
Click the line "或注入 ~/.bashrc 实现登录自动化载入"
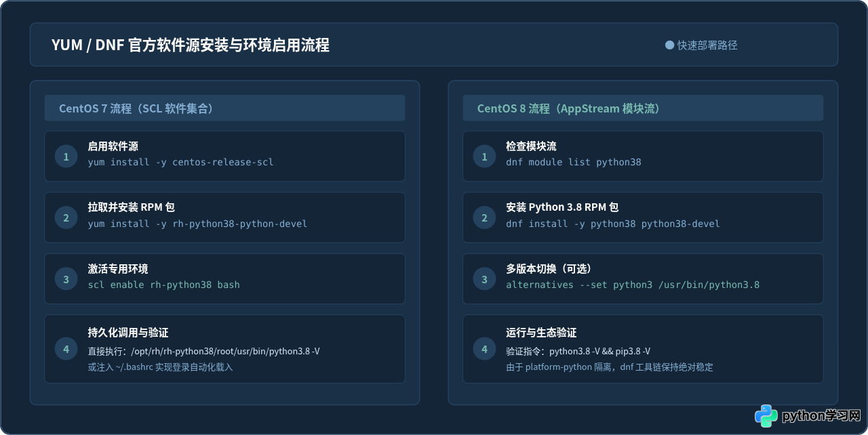(160, 367)
